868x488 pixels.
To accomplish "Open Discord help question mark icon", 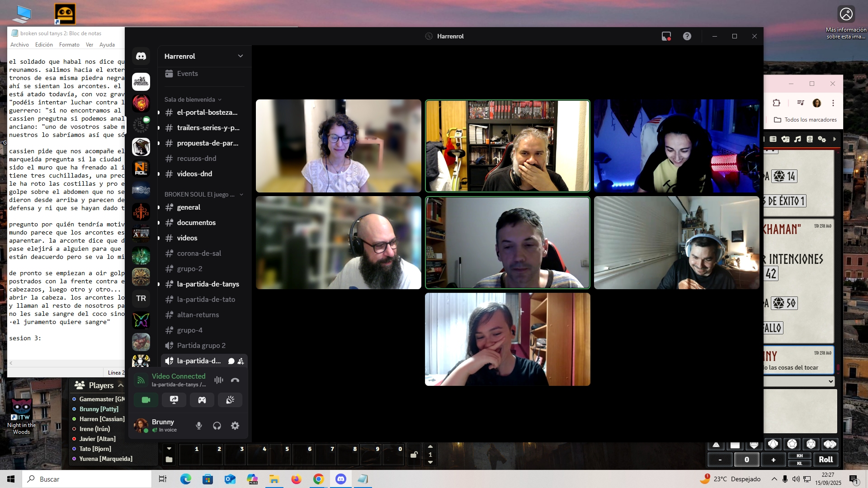I will tap(687, 36).
